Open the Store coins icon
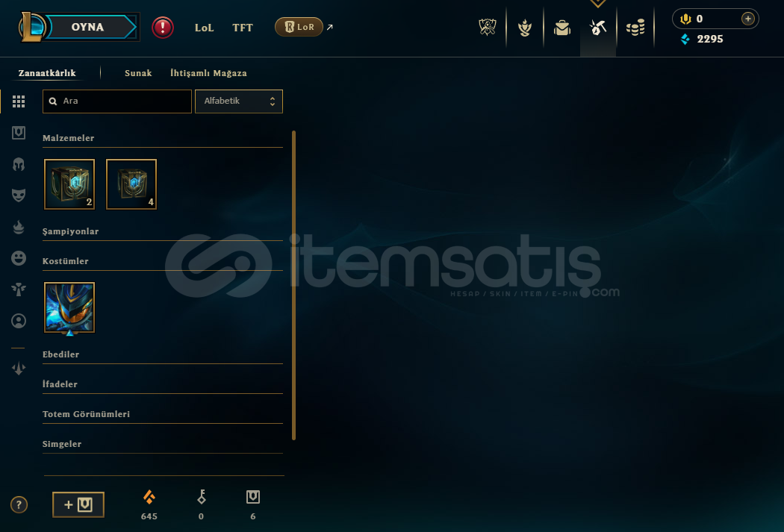 pyautogui.click(x=635, y=28)
